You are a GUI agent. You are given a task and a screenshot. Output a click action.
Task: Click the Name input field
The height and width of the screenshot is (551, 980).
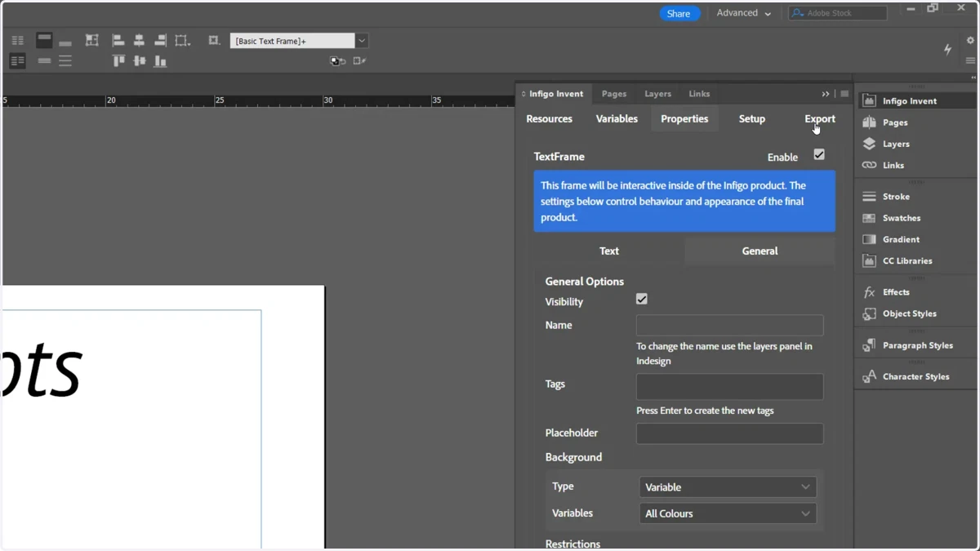tap(730, 326)
